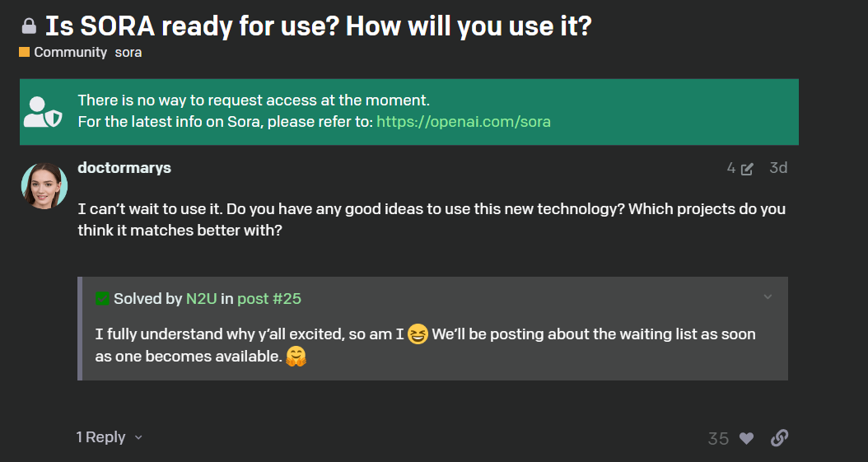Click the user shield icon in banner
The height and width of the screenshot is (462, 868).
43,112
